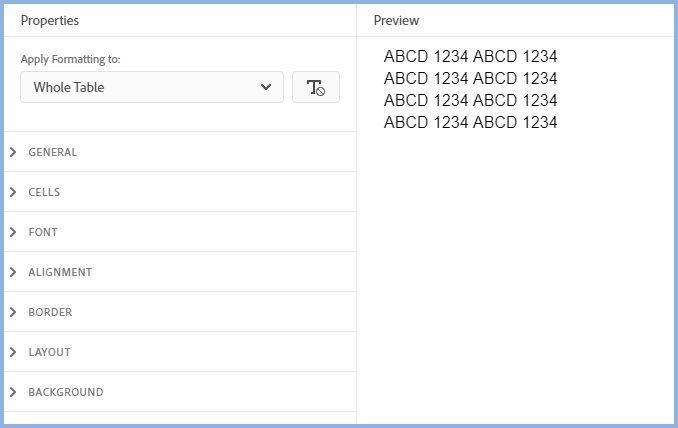Click the chevron beside Border
The image size is (678, 428).
(13, 312)
